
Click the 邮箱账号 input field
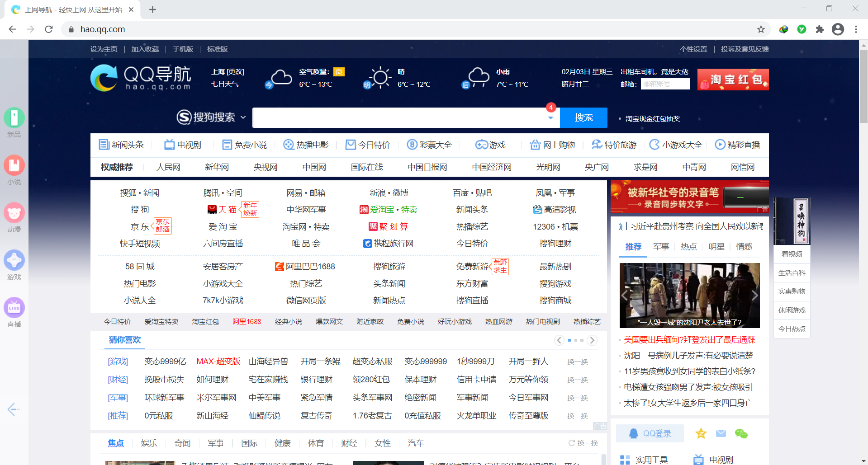point(665,84)
